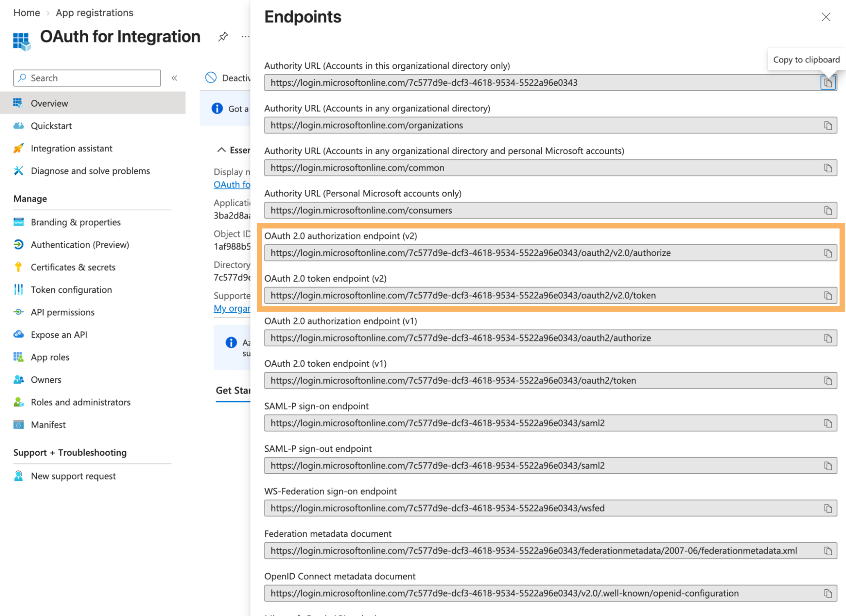Open the Quickstart page

pos(51,126)
